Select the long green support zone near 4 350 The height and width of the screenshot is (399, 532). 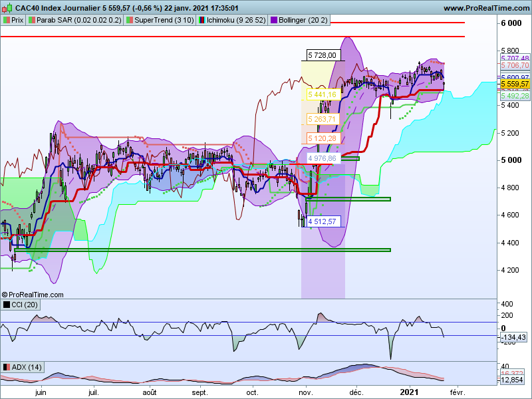[203, 250]
